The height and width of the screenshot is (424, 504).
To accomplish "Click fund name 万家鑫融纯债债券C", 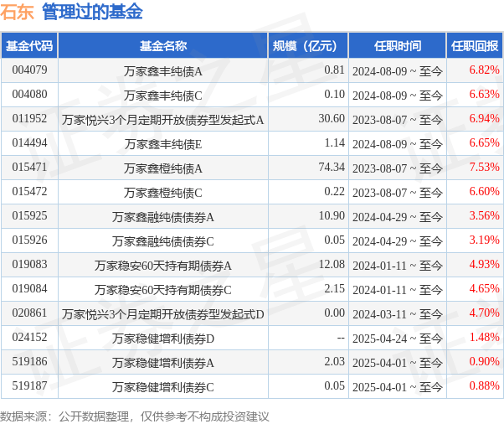I will [163, 241].
